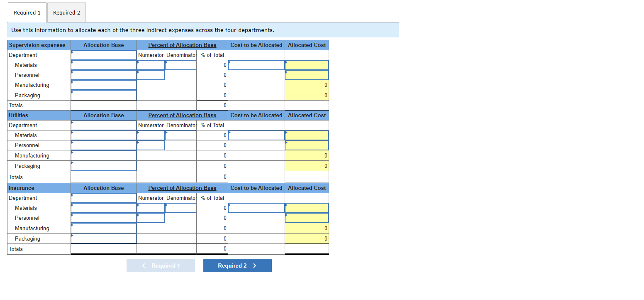This screenshot has width=644, height=300.
Task: Open Insurance Manufacturing allocation base dropdown
Action: 104,228
